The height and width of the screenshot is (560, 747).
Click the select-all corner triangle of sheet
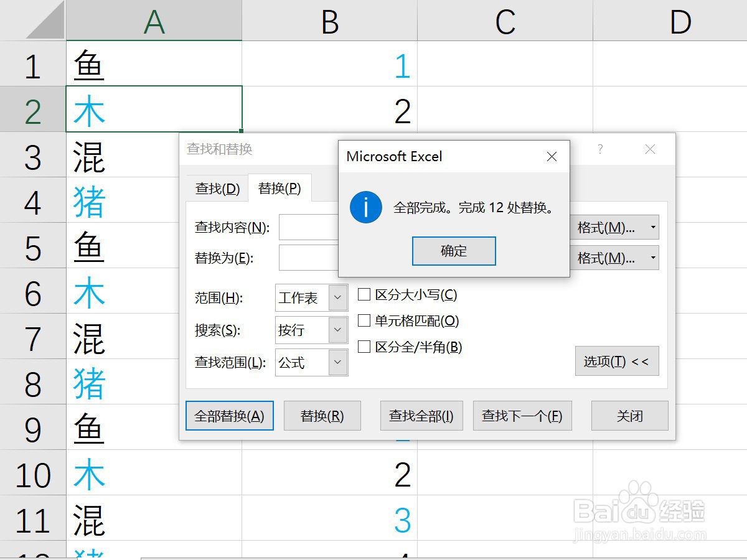click(x=45, y=21)
